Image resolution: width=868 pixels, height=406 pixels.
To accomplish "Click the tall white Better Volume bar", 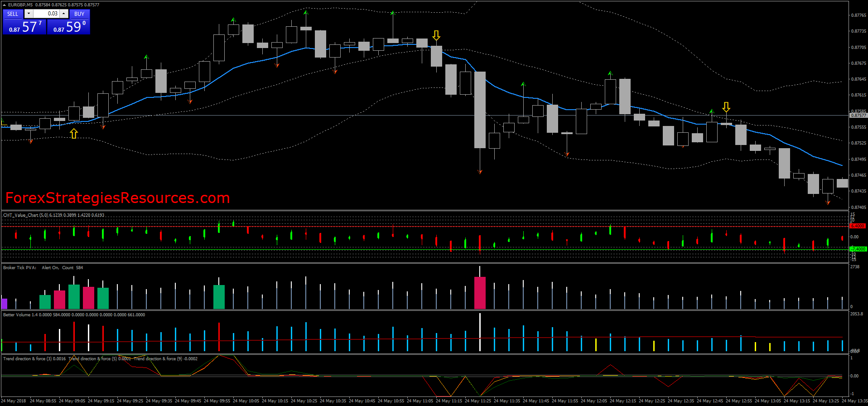I will pos(480,332).
